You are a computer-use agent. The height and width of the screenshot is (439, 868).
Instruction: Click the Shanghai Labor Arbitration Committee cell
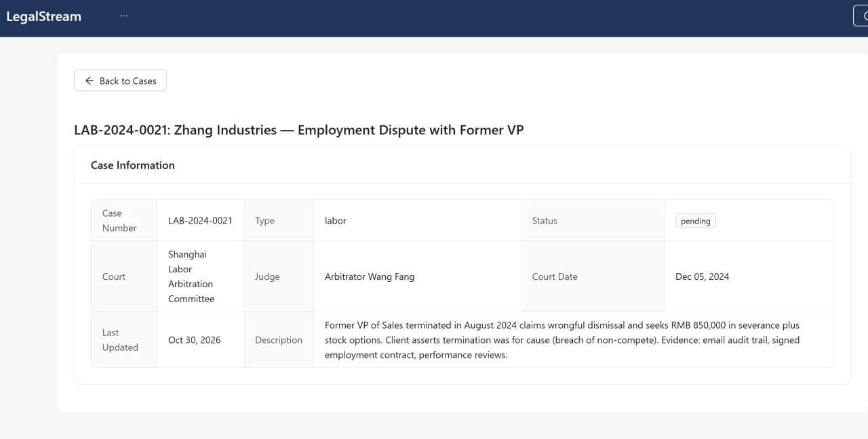pos(200,276)
